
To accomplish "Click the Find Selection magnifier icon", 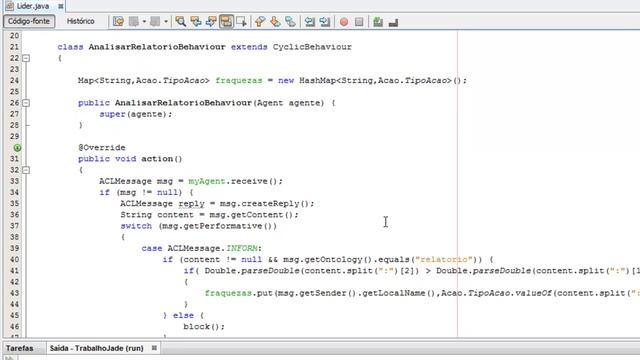I will [x=180, y=22].
